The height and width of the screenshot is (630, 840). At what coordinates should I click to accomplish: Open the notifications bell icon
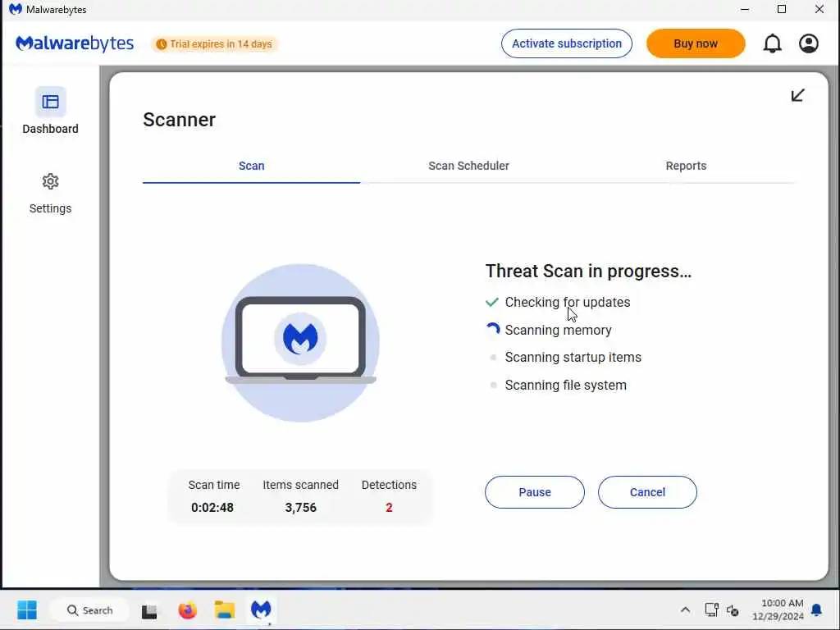click(x=772, y=43)
